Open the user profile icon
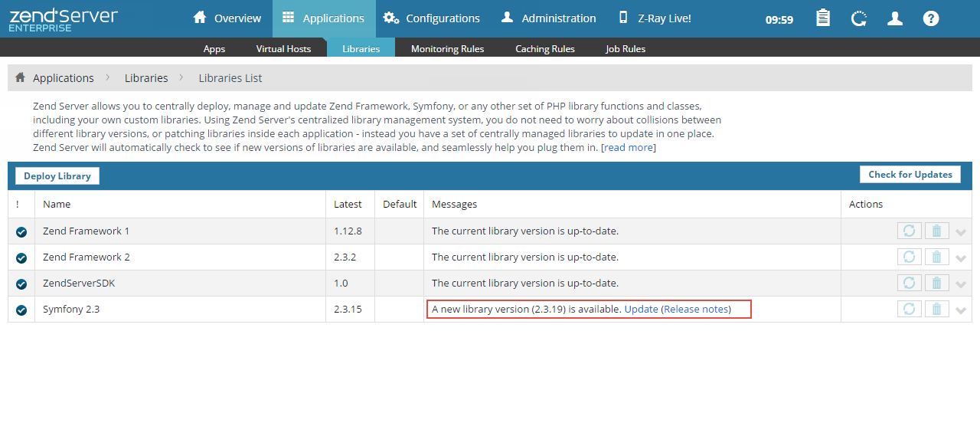 click(x=895, y=18)
